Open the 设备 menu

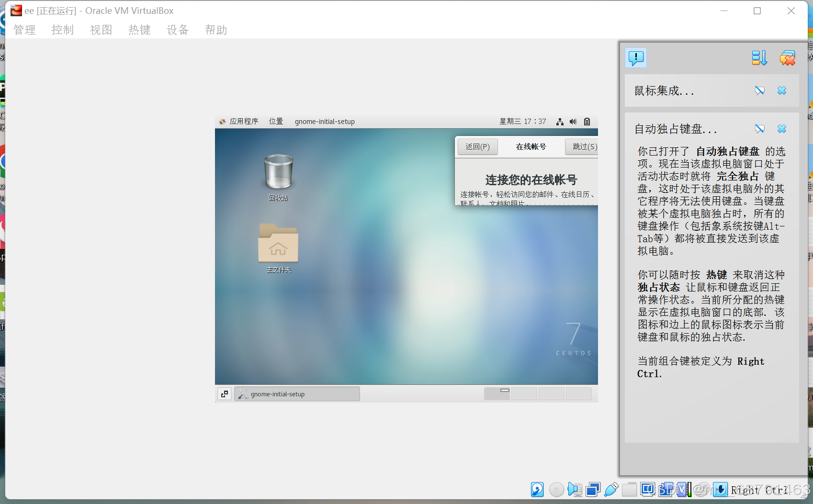pyautogui.click(x=178, y=30)
